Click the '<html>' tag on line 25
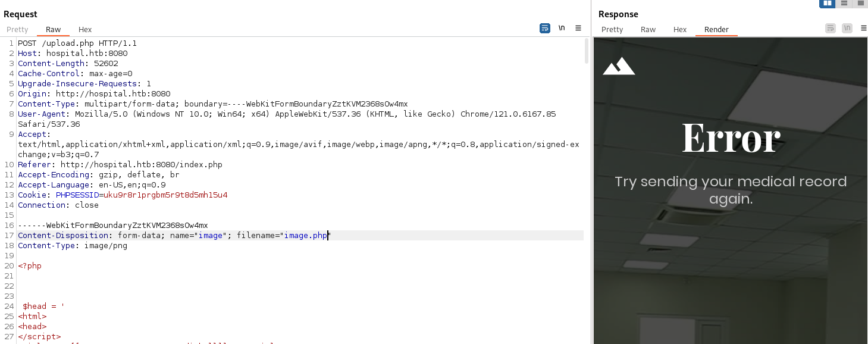Screen dimensions: 868x344 [x=32, y=317]
